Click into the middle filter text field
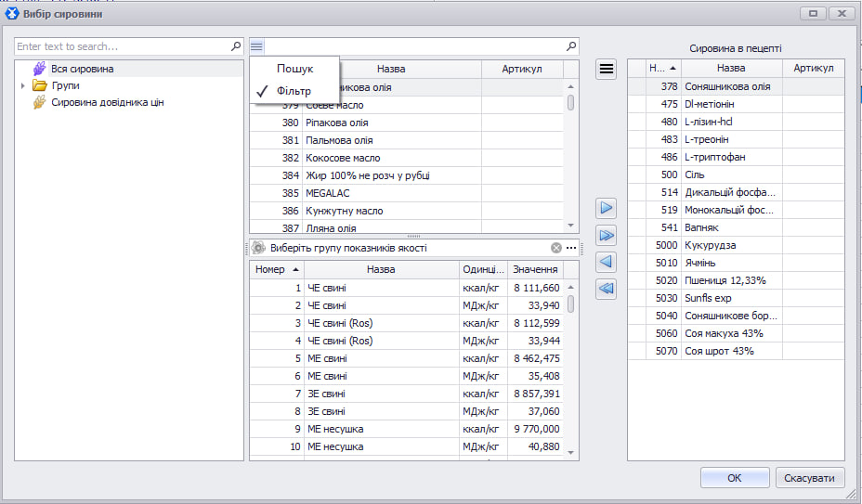Viewport: 862px width, 504px height. (414, 46)
